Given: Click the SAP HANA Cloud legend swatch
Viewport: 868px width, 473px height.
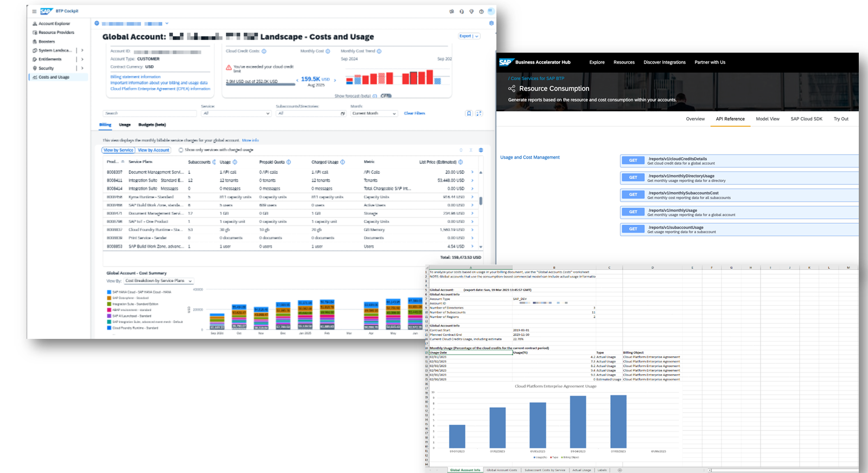Looking at the screenshot, I should tap(109, 292).
